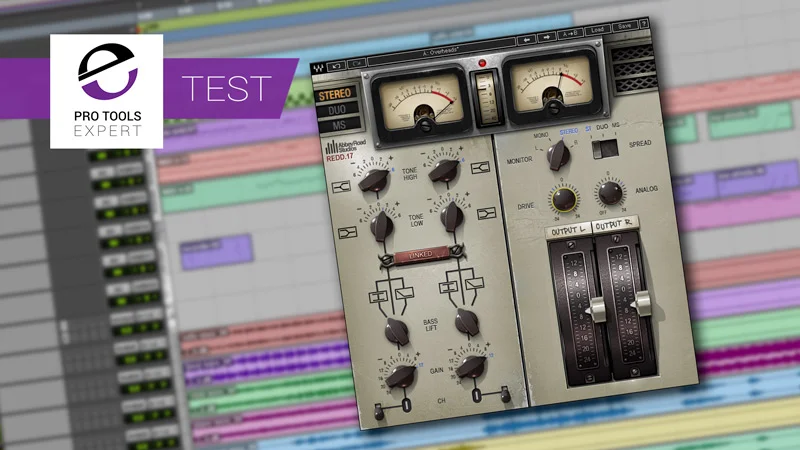Click the OUTPUT R label plate
This screenshot has height=450, width=800.
(x=614, y=224)
